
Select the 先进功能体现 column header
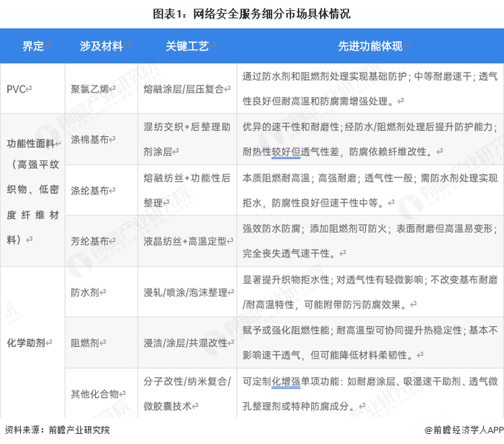point(370,46)
